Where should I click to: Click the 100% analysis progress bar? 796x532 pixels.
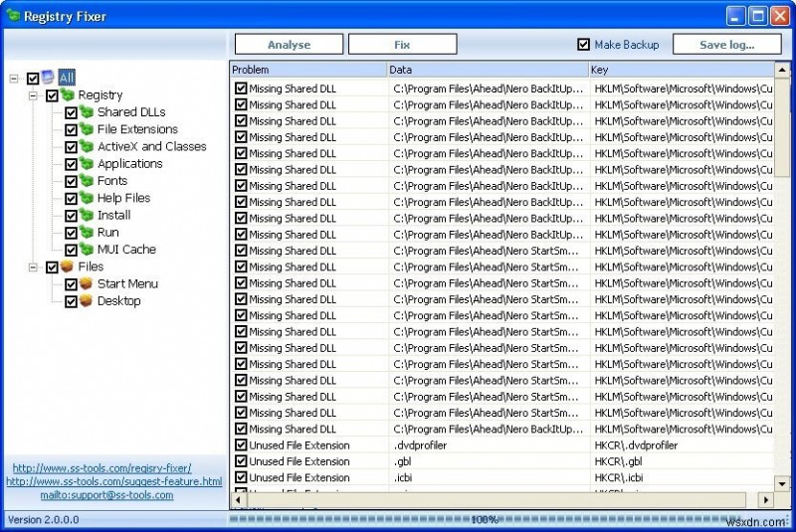(484, 519)
